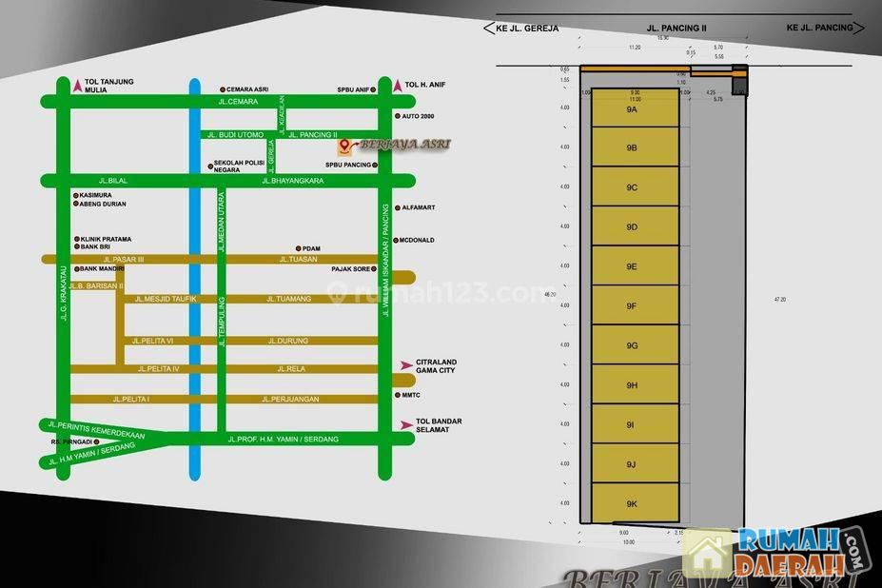Select lot 9A on the site plan
This screenshot has height=588, width=882.
pos(633,110)
